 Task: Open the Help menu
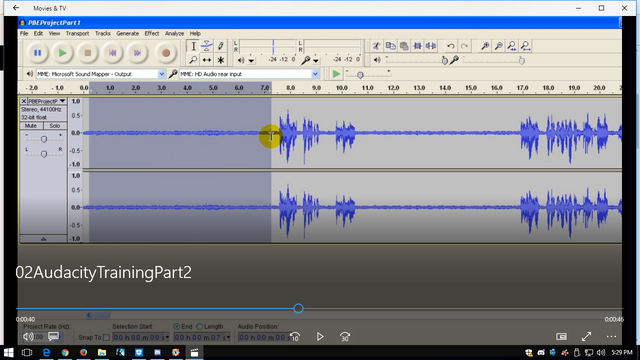pyautogui.click(x=195, y=33)
